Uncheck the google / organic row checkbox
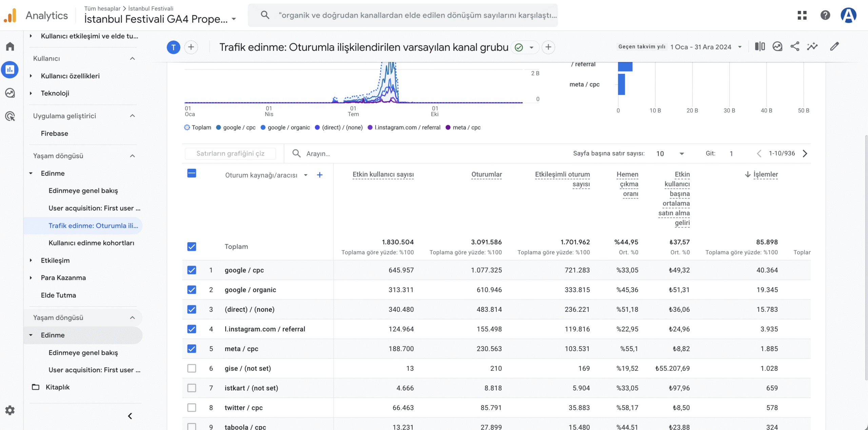 pyautogui.click(x=192, y=290)
